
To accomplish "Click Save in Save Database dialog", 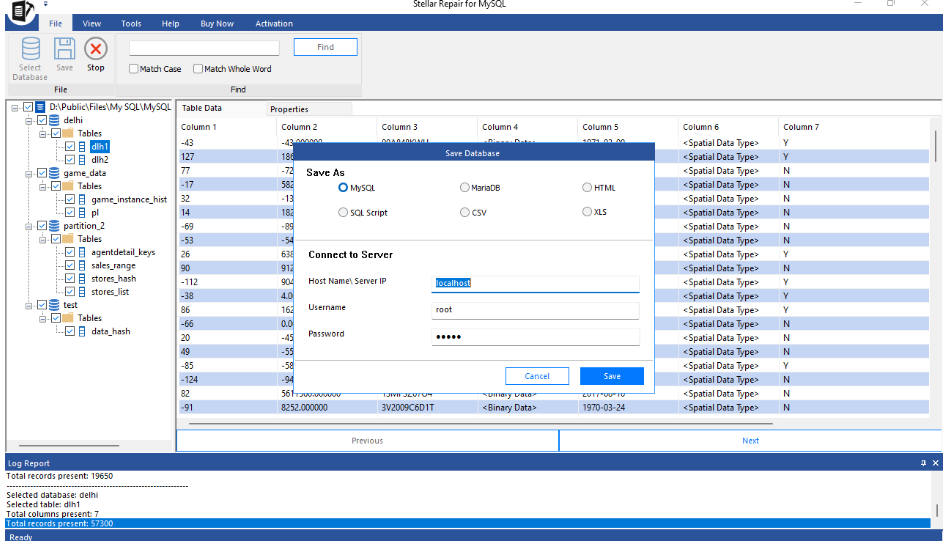I will [x=612, y=376].
